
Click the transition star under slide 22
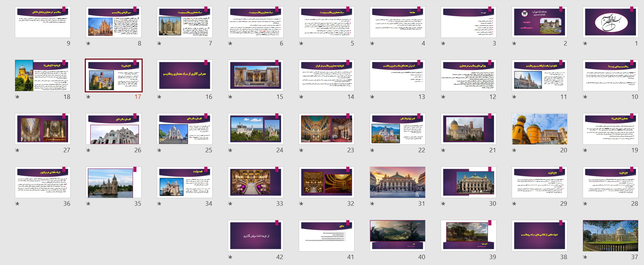(372, 150)
